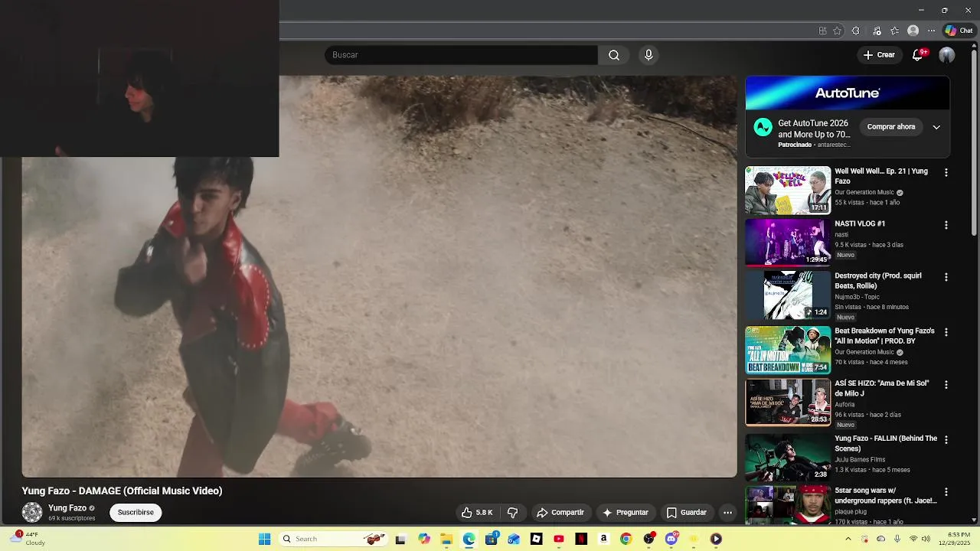Viewport: 980px width, 551px height.
Task: Open Yung Fazo channel name link
Action: click(x=67, y=508)
